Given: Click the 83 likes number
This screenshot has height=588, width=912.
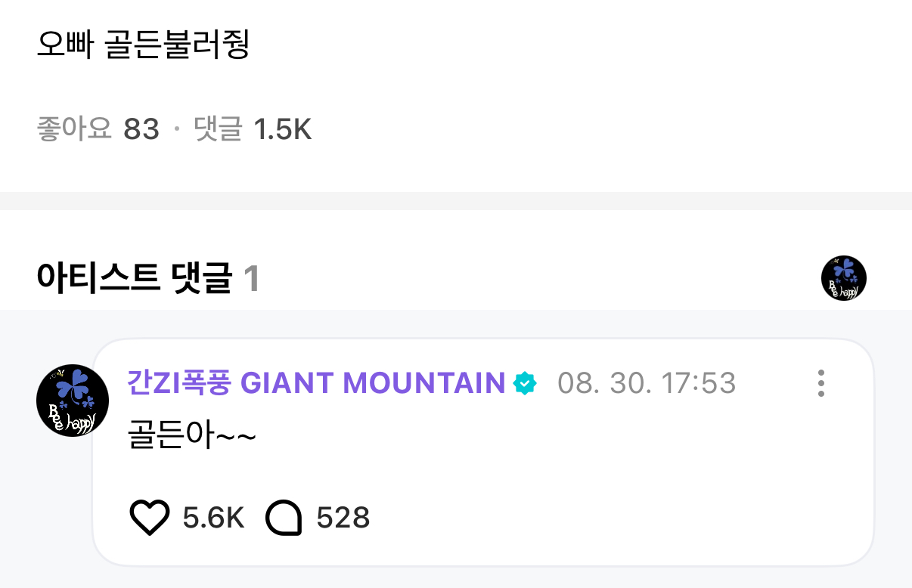Looking at the screenshot, I should click(x=141, y=130).
